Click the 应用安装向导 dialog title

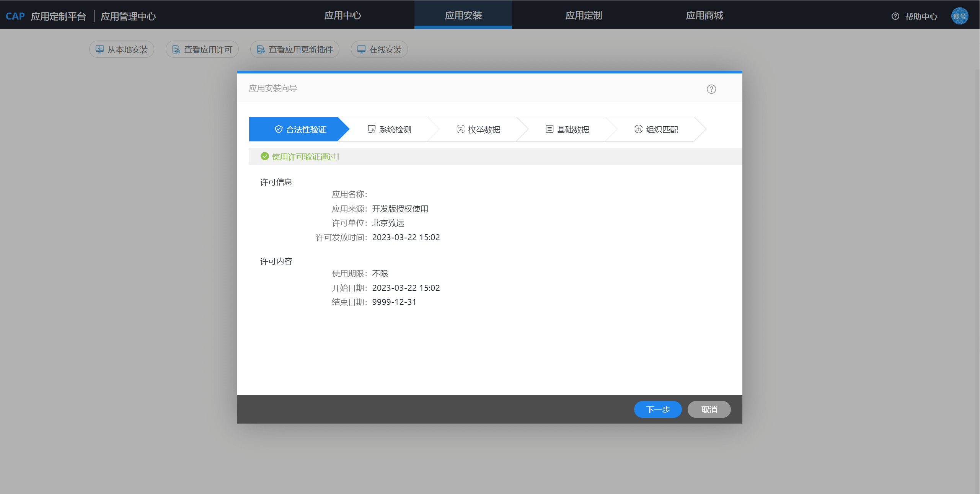point(273,88)
